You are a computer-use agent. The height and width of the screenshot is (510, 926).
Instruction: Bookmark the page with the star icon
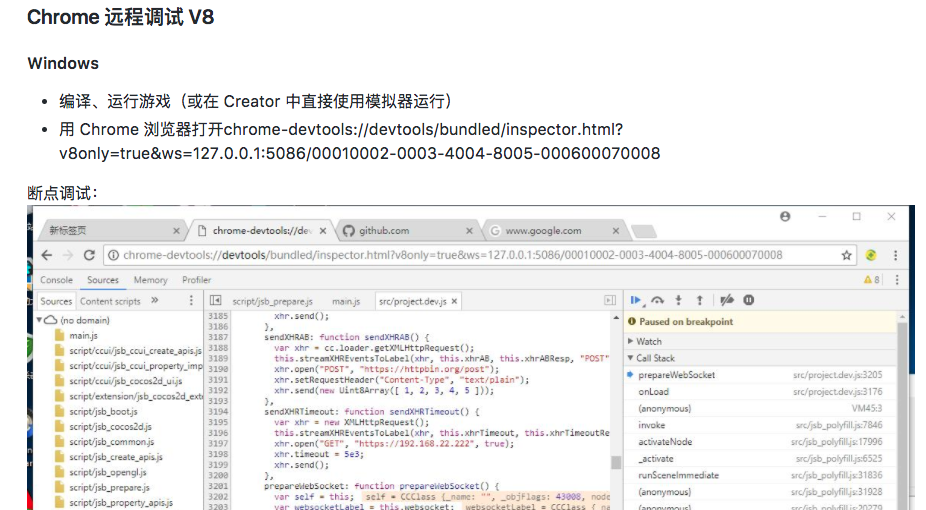point(846,255)
